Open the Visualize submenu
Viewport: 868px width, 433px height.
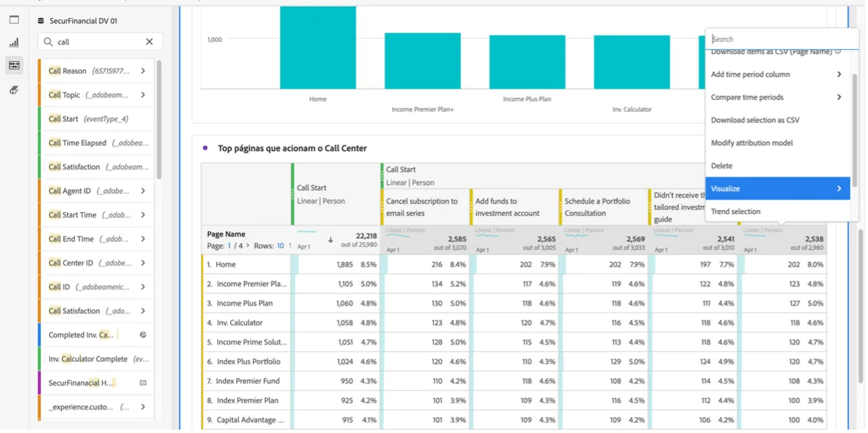778,188
